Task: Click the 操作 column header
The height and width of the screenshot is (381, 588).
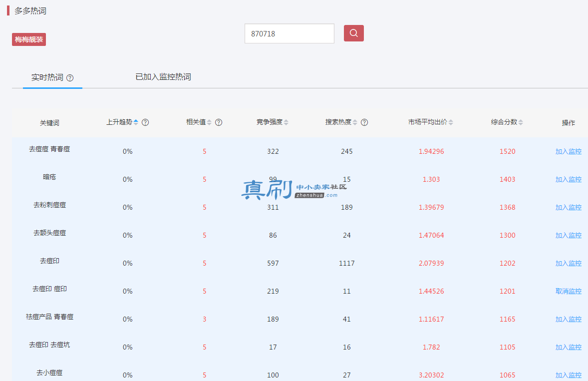Action: 568,123
